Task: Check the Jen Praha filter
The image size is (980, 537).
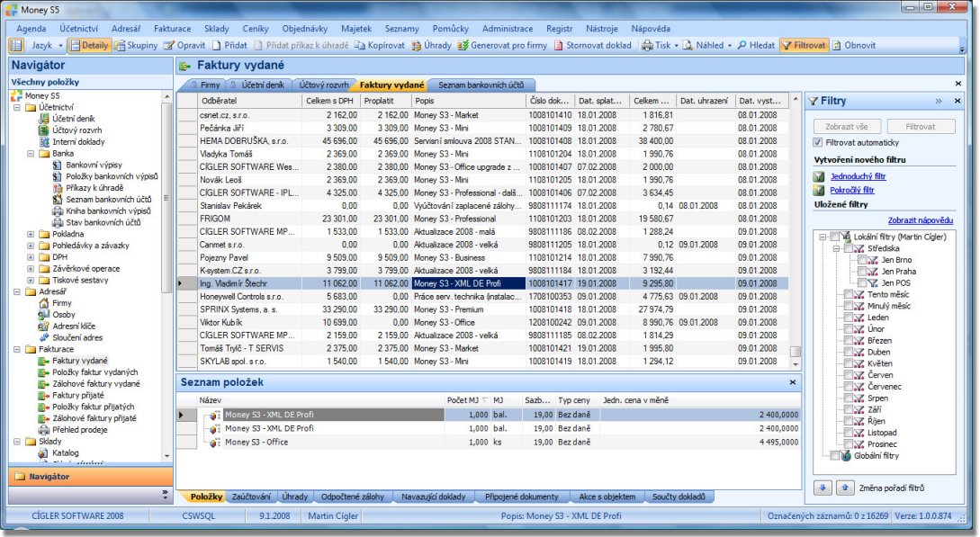Action: [862, 271]
